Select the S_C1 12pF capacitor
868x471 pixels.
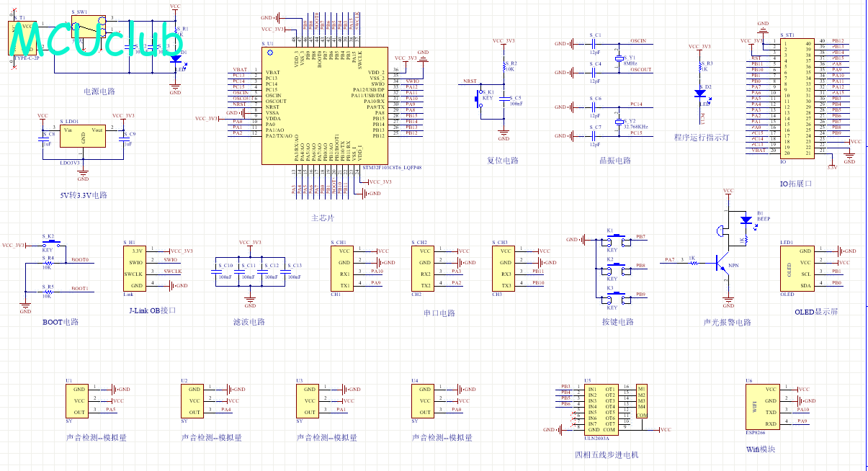point(595,44)
